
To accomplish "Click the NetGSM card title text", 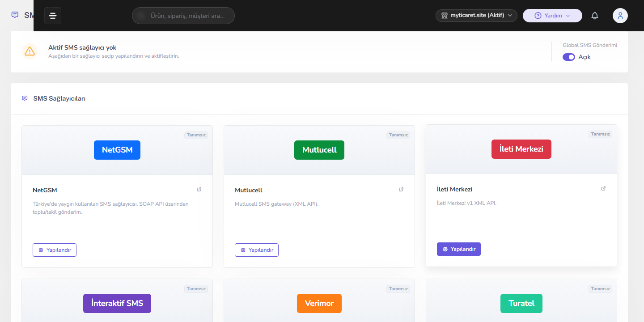I will pos(45,190).
